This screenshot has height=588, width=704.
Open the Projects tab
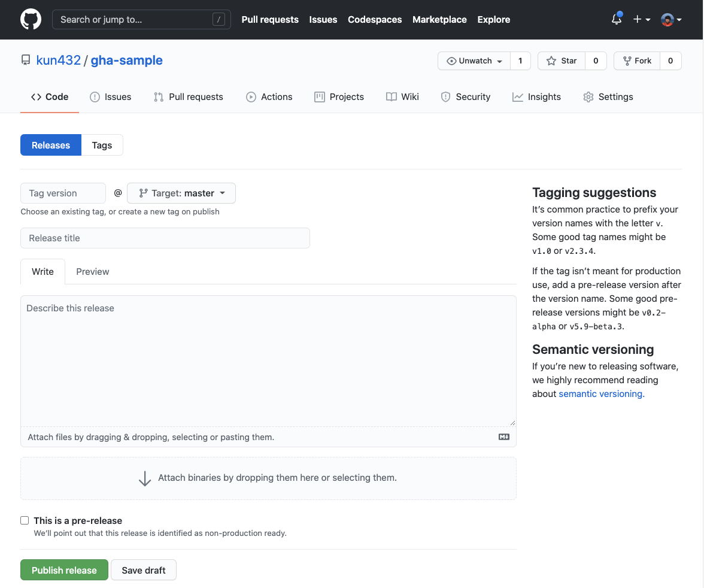pyautogui.click(x=339, y=96)
